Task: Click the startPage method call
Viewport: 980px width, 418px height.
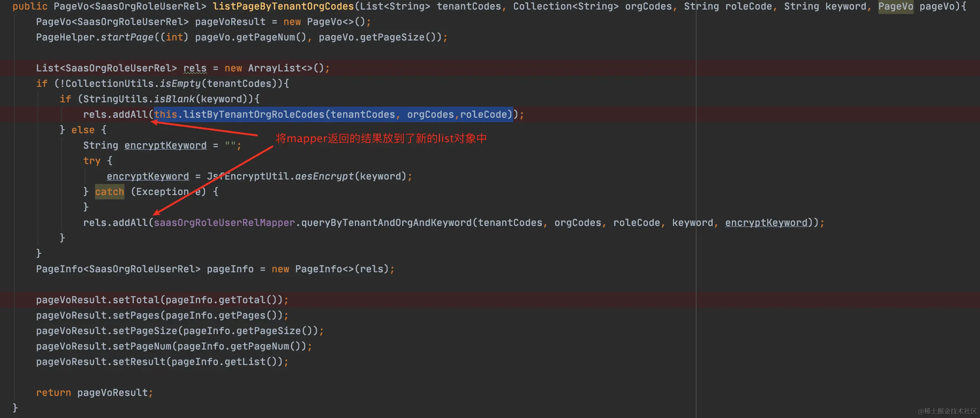Action: click(x=127, y=37)
